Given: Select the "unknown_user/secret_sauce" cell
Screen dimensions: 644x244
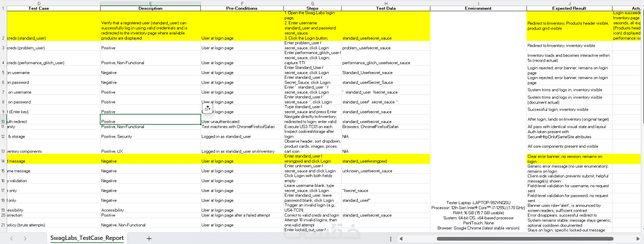Looking at the screenshot, I should coord(386,169).
